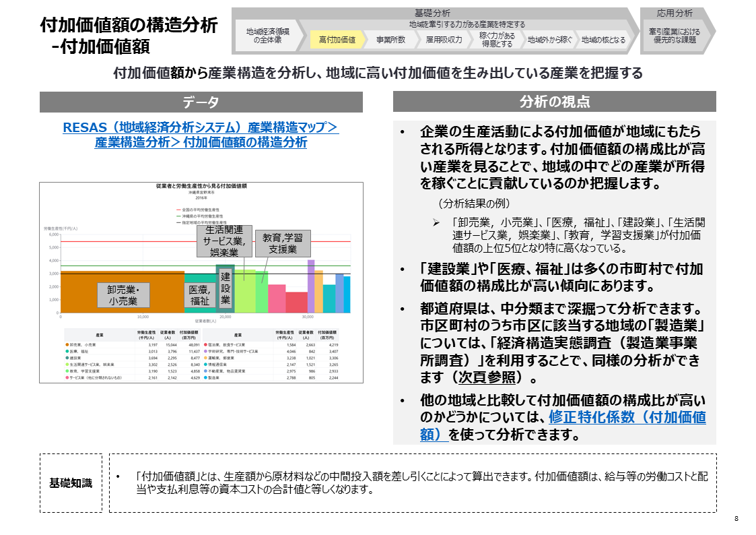Click the 製造業 legend marker

click(x=205, y=378)
